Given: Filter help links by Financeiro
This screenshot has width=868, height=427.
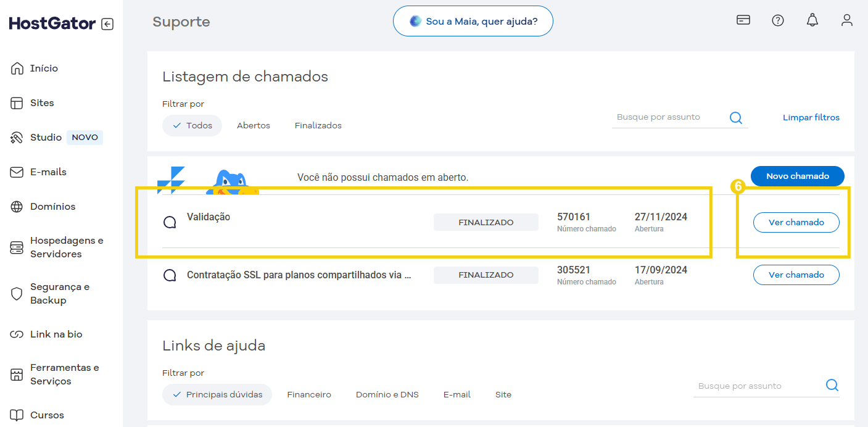Looking at the screenshot, I should (x=309, y=394).
